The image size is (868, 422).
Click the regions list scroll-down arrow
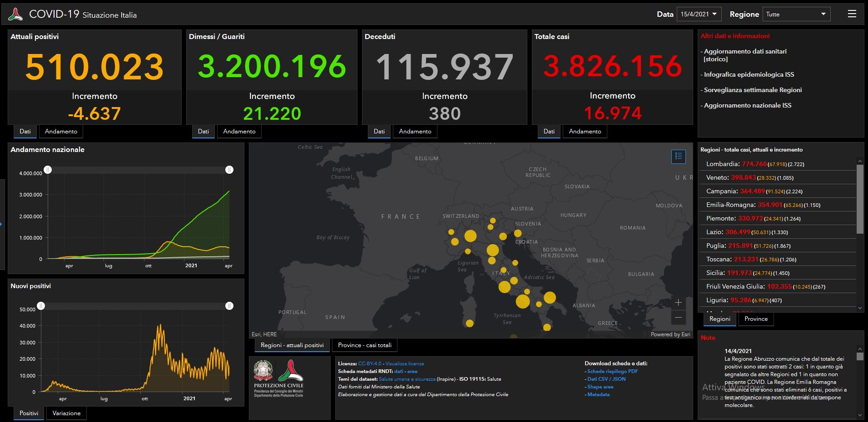(859, 308)
